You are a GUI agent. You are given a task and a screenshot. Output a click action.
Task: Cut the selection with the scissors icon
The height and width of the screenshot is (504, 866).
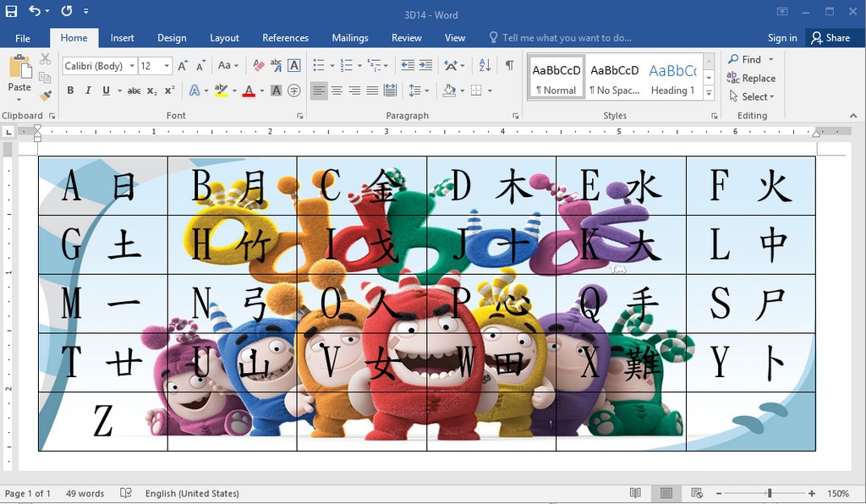(x=46, y=59)
